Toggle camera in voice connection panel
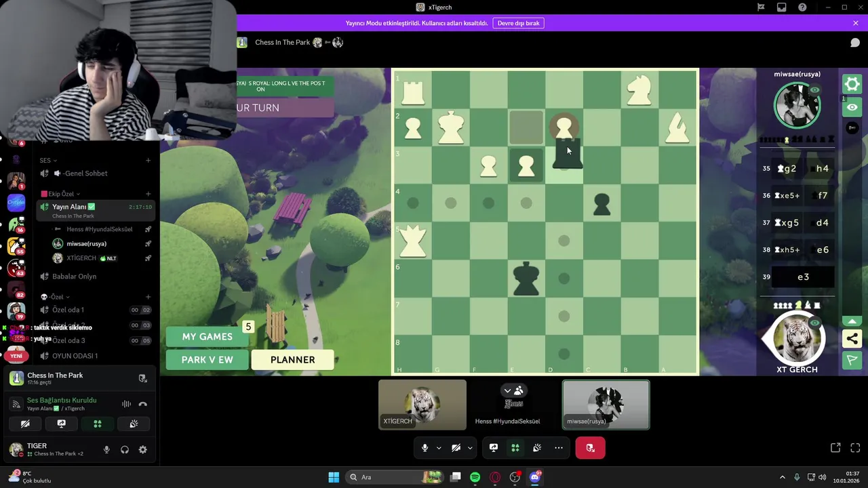Image resolution: width=868 pixels, height=488 pixels. pyautogui.click(x=25, y=424)
